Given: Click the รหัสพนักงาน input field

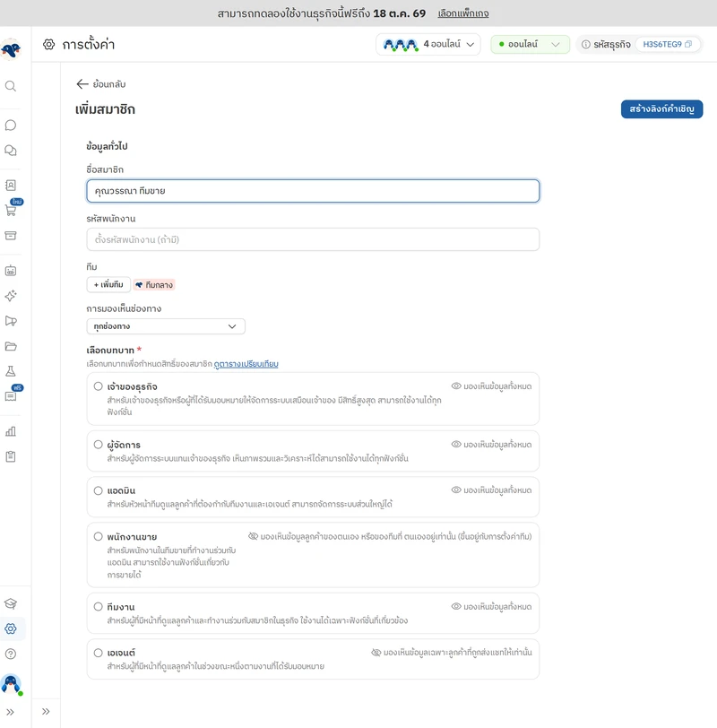Looking at the screenshot, I should (x=313, y=239).
